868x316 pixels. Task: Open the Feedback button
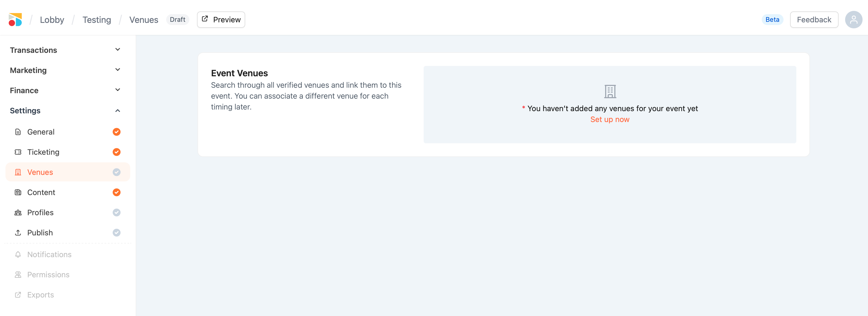tap(814, 20)
